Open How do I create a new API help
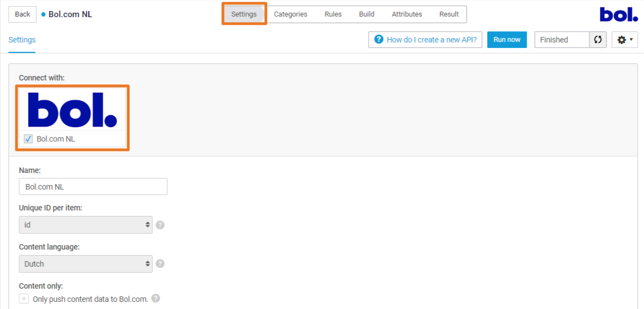Viewport: 644px width, 309px height. point(425,40)
